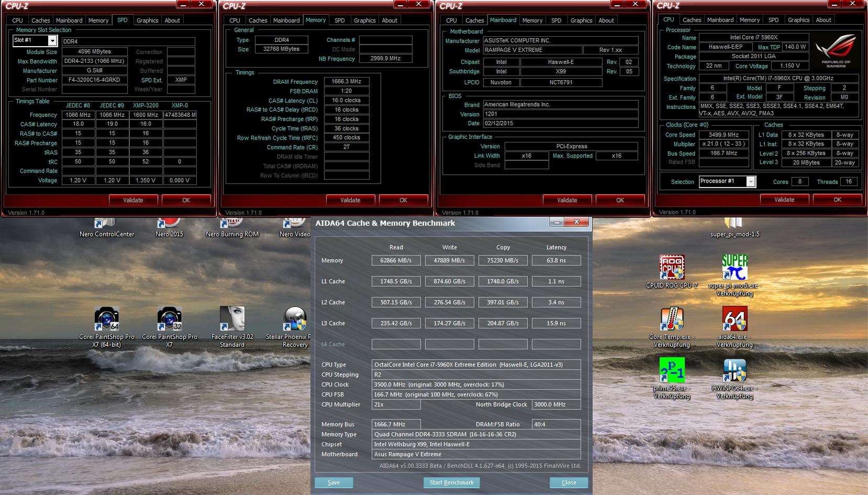This screenshot has width=868, height=495.
Task: Click Validate in the CPU-Z DRAM timings window
Action: (x=350, y=200)
